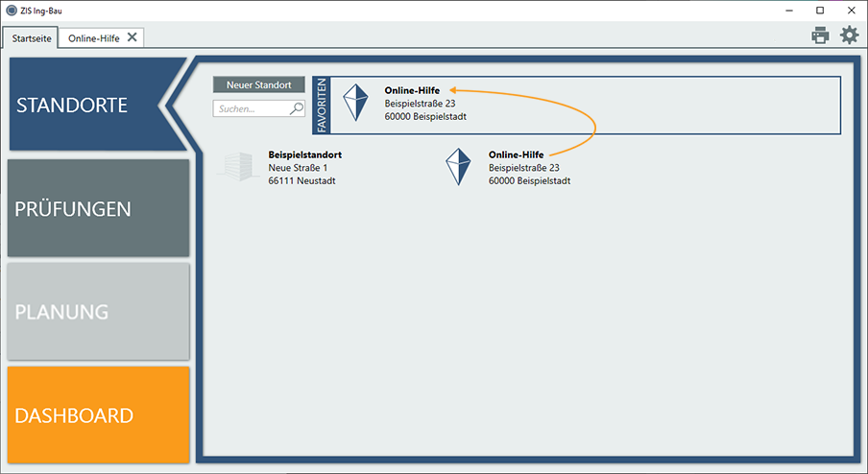Screen dimensions: 868x474
Task: Open settings via the gear icon
Action: coord(849,36)
